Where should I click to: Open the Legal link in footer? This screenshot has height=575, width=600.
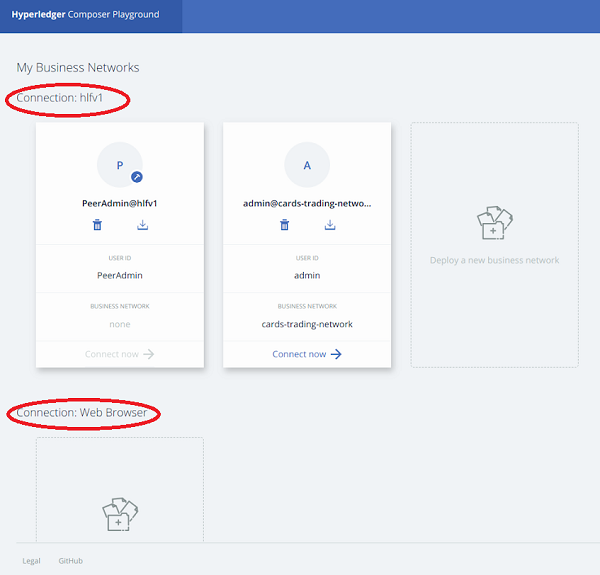(31, 561)
